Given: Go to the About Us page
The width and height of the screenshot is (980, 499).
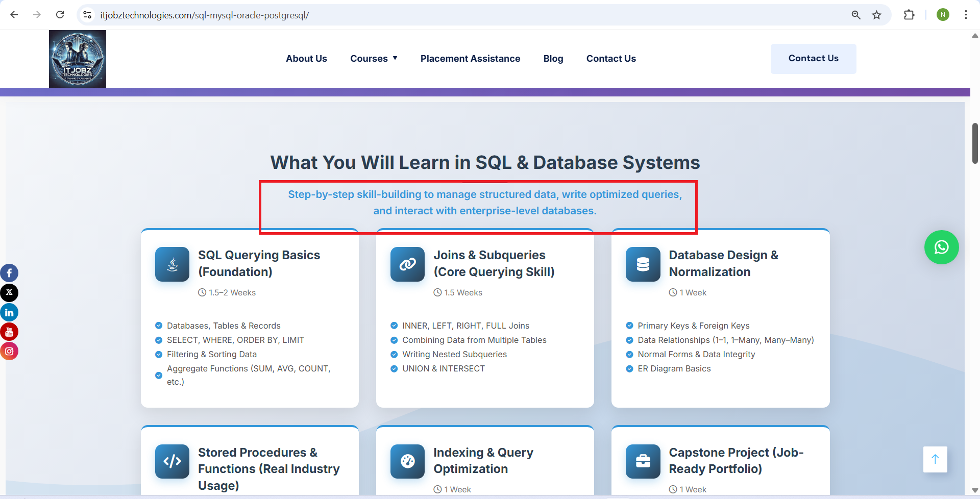Looking at the screenshot, I should 306,59.
